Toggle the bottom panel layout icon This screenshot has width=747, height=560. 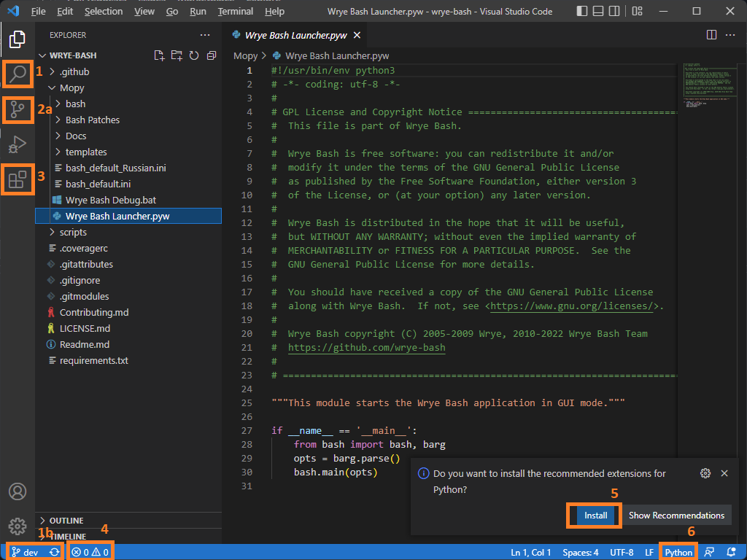[x=598, y=11]
